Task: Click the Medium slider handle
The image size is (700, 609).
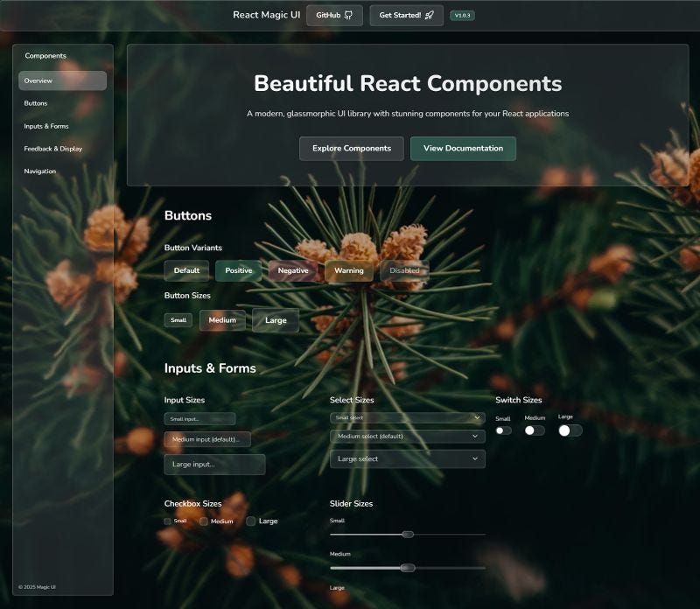Action: pyautogui.click(x=408, y=568)
